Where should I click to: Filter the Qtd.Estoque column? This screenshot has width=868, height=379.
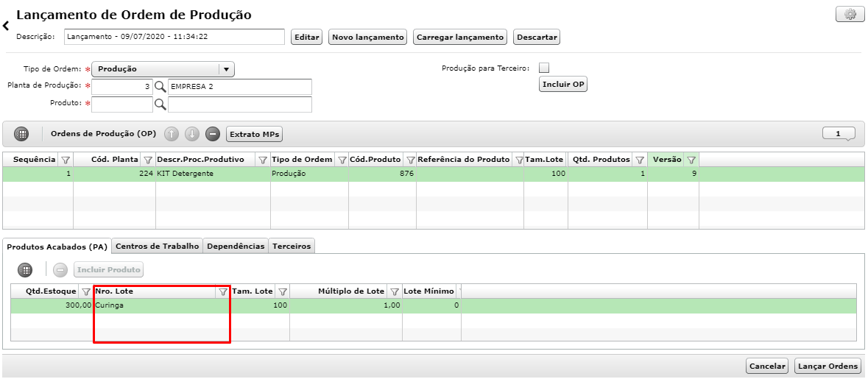point(86,291)
